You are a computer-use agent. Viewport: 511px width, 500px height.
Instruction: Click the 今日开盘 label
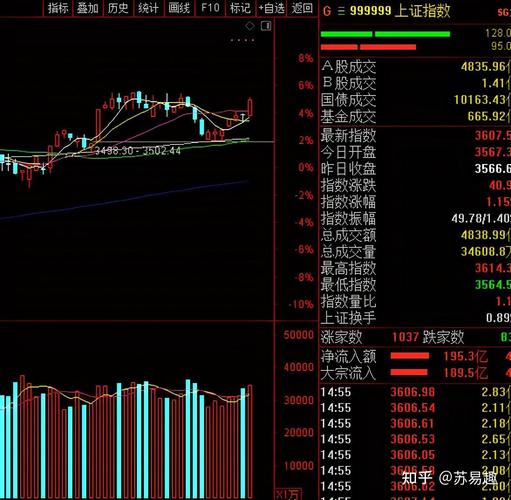tap(348, 152)
